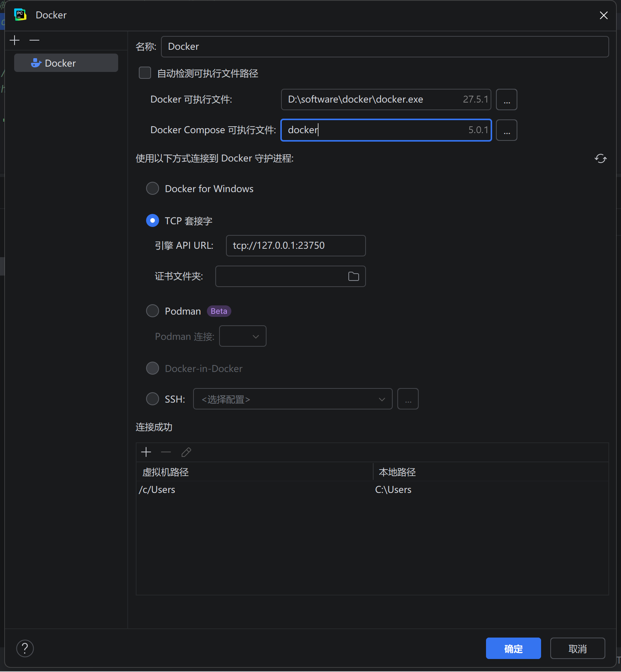Close the Docker dialog window
The image size is (621, 672).
604,15
